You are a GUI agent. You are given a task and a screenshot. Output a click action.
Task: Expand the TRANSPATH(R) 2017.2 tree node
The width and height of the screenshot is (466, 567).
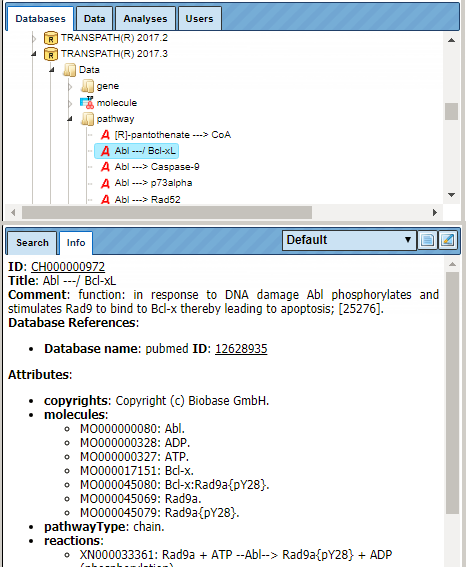[x=34, y=38]
